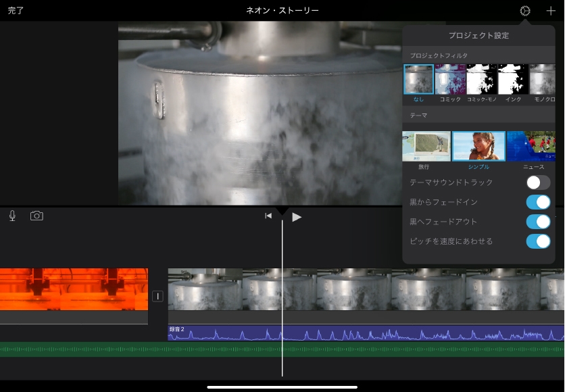Pick the ニュース theme thumbnail
This screenshot has height=392, width=565.
pyautogui.click(x=533, y=146)
